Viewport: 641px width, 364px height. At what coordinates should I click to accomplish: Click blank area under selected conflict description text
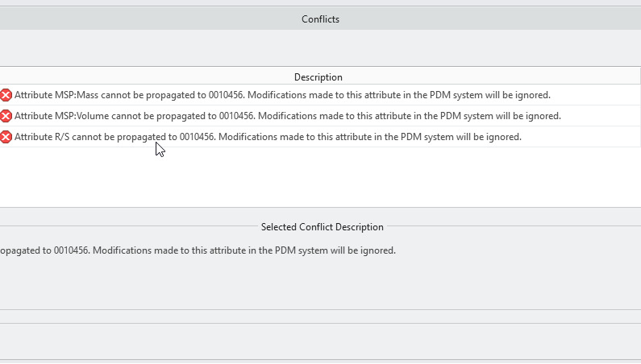[x=320, y=282]
